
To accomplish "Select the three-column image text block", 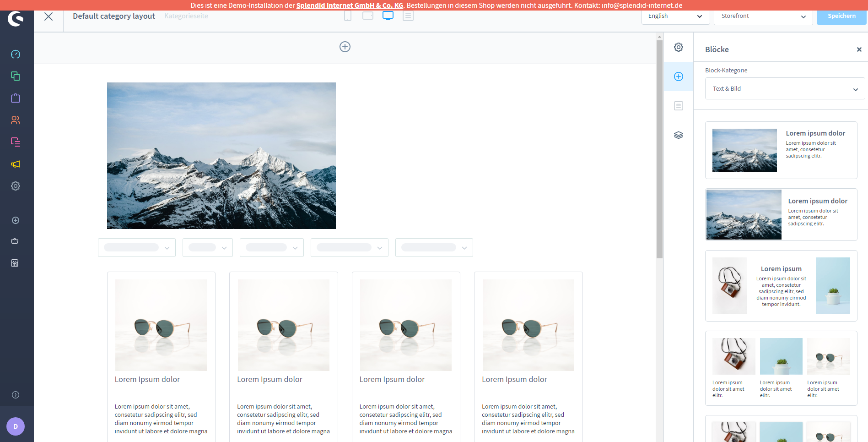I will (x=781, y=368).
